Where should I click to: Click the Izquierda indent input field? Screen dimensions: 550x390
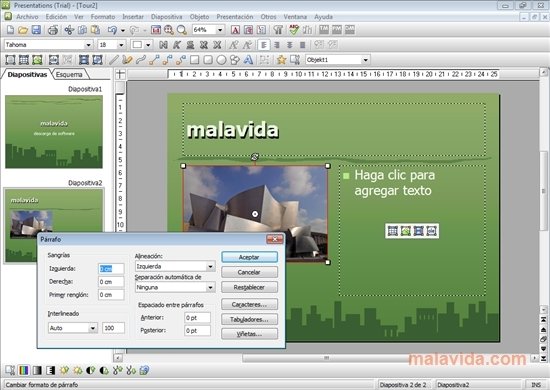[111, 269]
